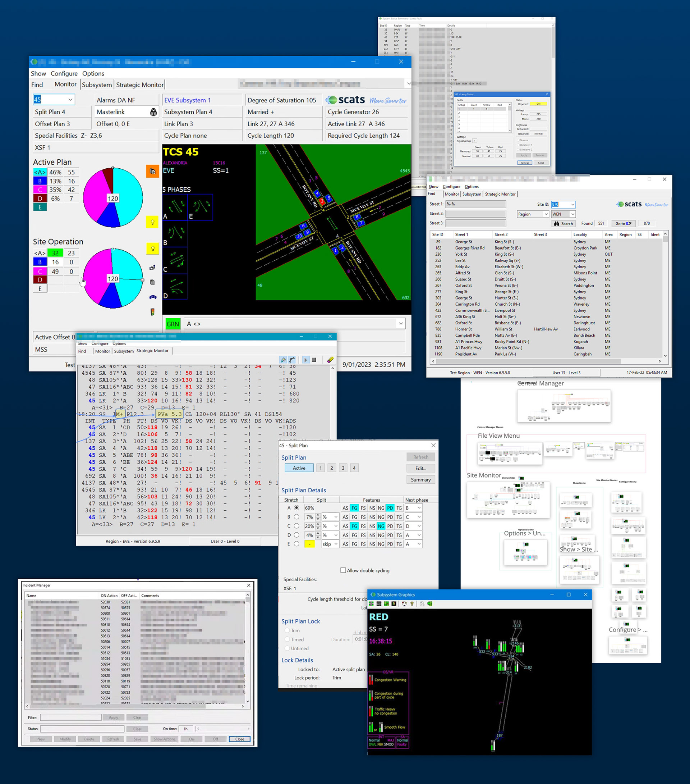Screen dimensions: 690x784
Task: Click the yellow key icon in Subsystem Graphics toolbar
Action: click(x=412, y=604)
